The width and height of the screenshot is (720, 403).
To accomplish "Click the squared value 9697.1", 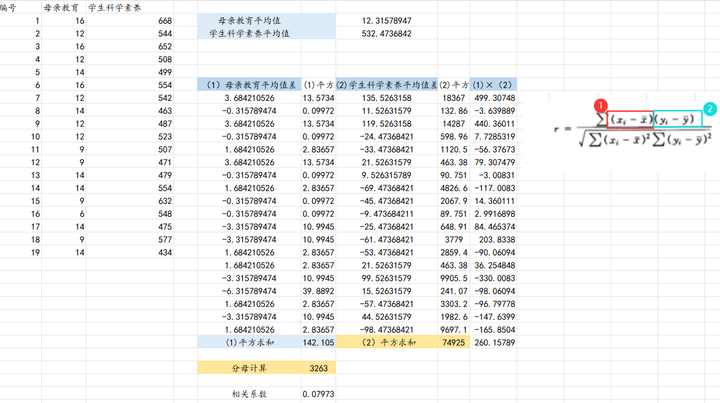I will [454, 329].
